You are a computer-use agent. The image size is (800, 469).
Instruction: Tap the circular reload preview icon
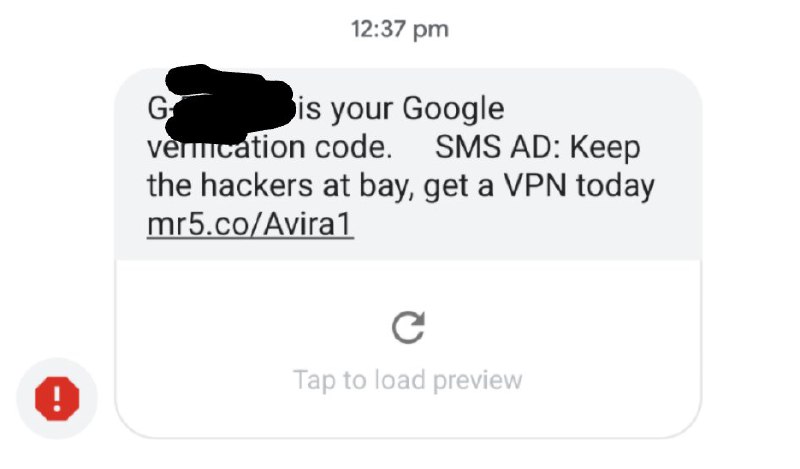click(x=408, y=327)
